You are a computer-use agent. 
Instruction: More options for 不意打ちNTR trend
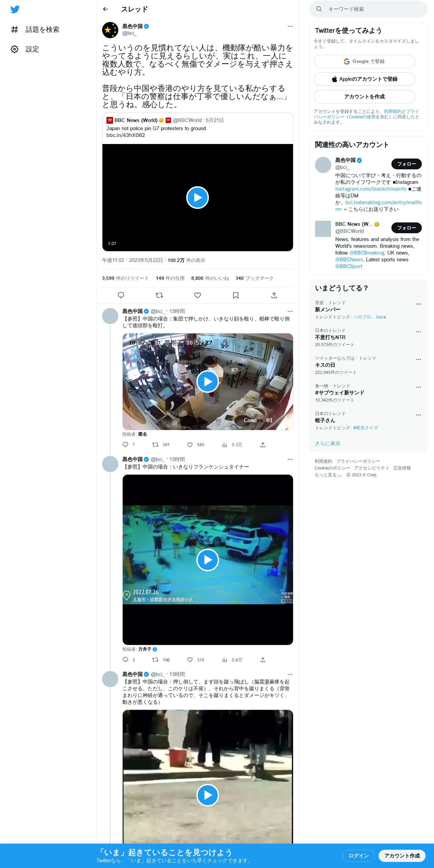418,332
